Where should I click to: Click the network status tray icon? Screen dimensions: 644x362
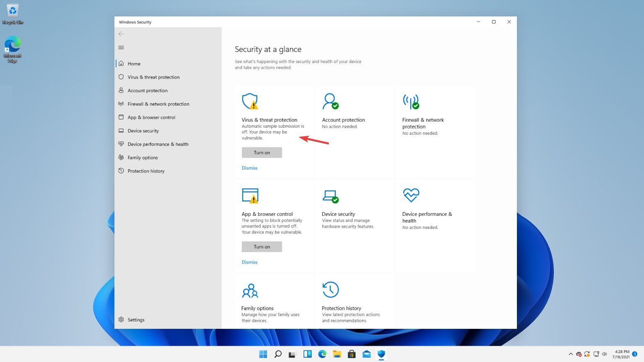click(596, 354)
